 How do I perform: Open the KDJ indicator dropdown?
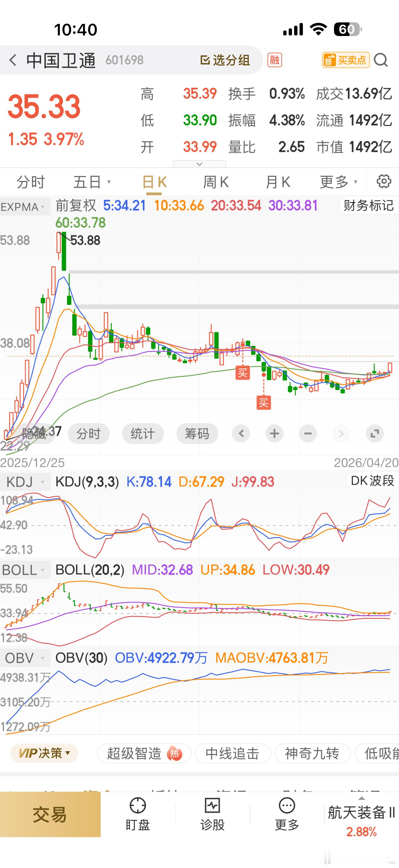point(25,482)
